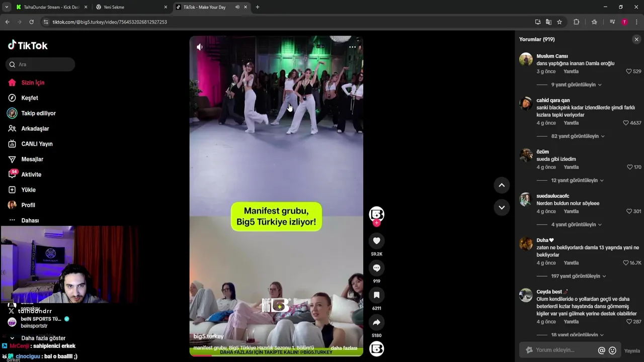Click the TikTok logo
The image size is (644, 362).
pos(28,45)
